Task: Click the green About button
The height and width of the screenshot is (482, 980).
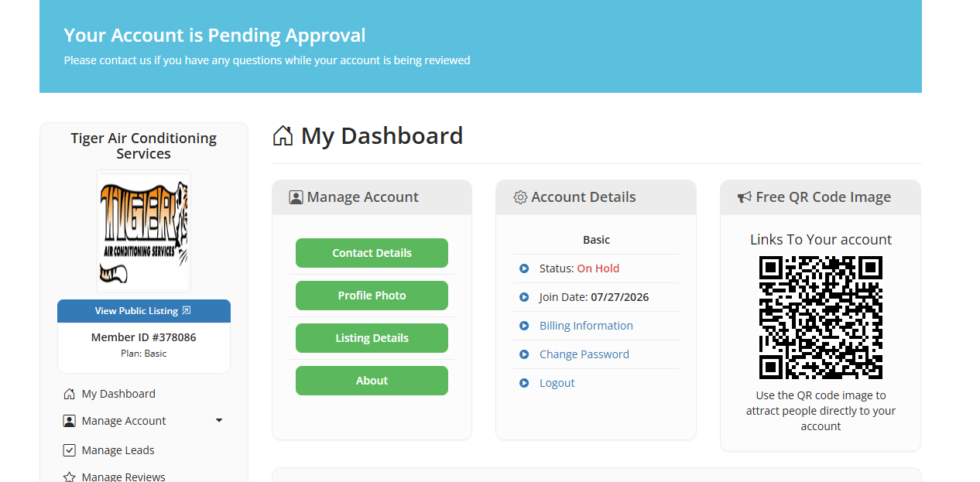Action: coord(372,381)
